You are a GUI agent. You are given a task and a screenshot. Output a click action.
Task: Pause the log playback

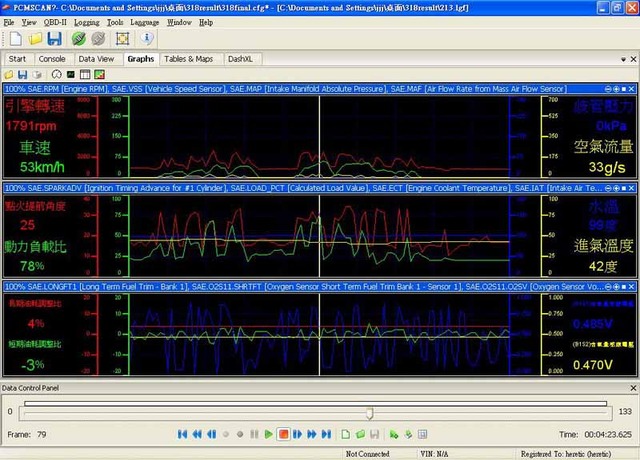254,434
